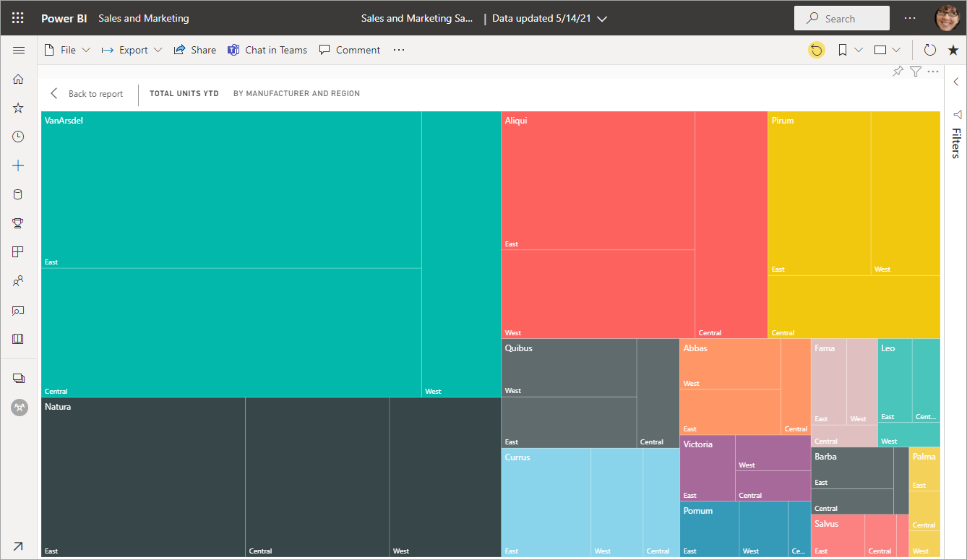Image resolution: width=967 pixels, height=560 pixels.
Task: Toggle the hamburger navigation menu
Action: point(19,50)
